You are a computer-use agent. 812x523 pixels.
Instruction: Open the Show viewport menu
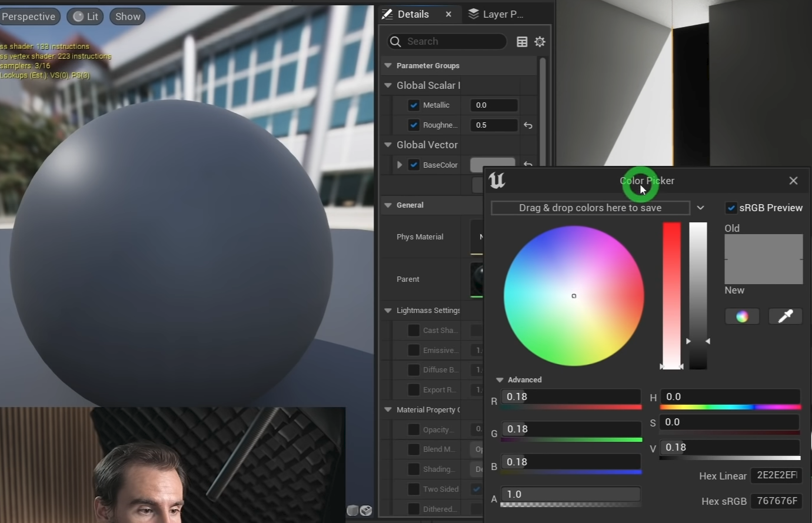128,16
